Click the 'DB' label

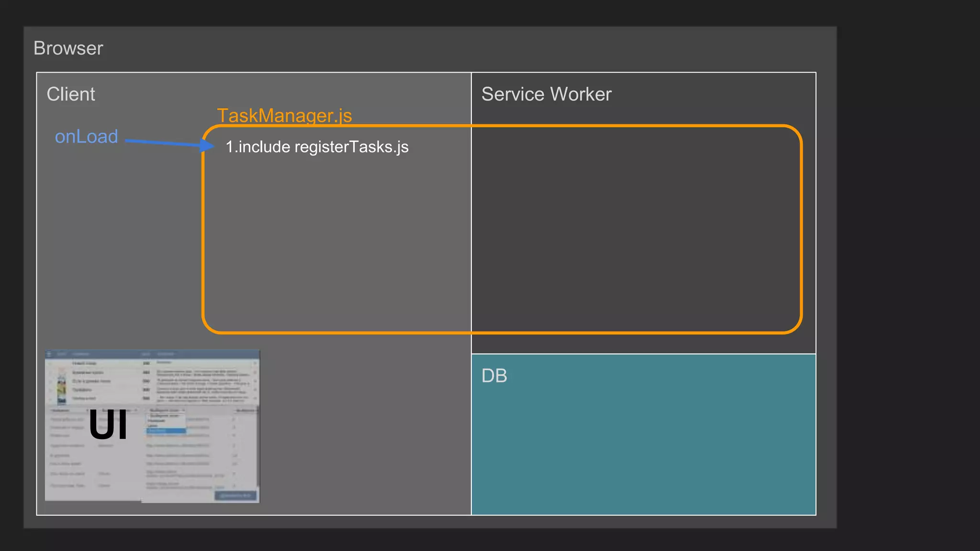coord(494,376)
